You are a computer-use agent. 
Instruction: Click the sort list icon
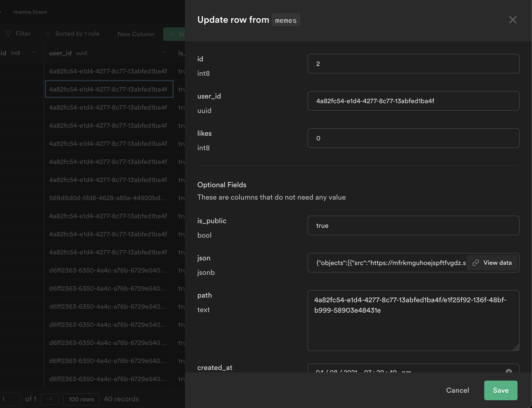[x=48, y=34]
